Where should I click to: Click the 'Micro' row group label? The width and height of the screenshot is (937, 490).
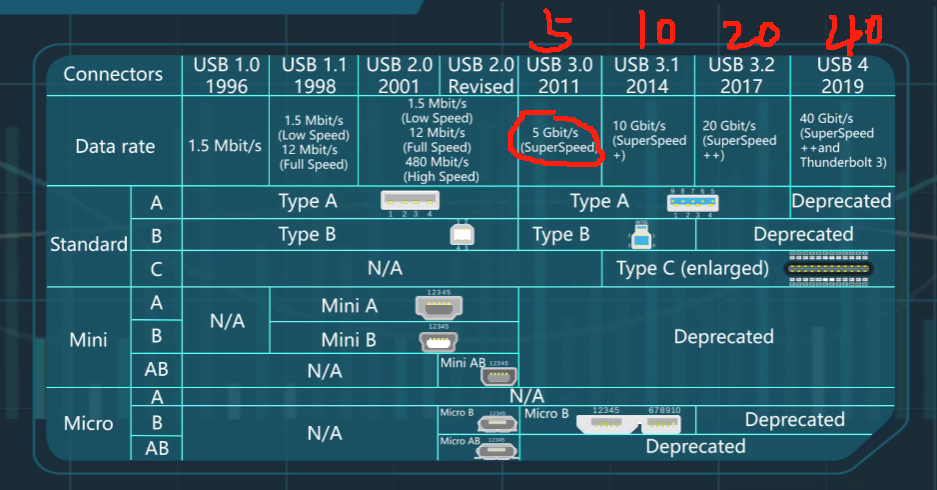[88, 424]
